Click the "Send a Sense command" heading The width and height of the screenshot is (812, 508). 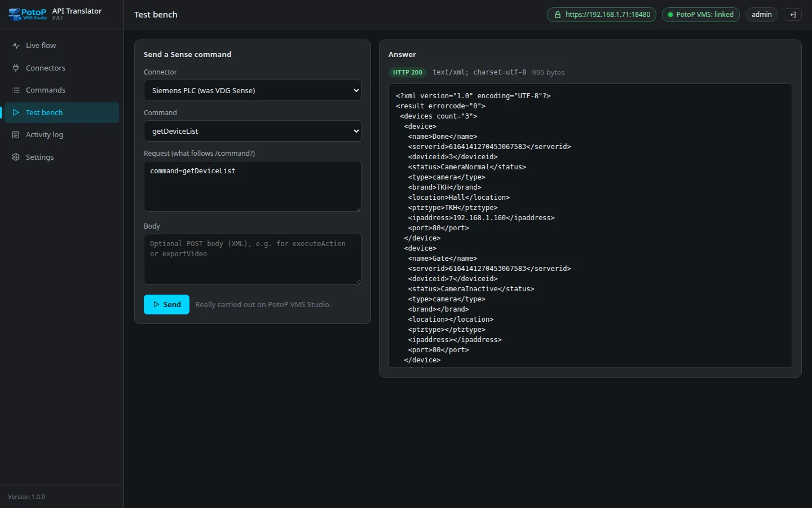click(187, 55)
